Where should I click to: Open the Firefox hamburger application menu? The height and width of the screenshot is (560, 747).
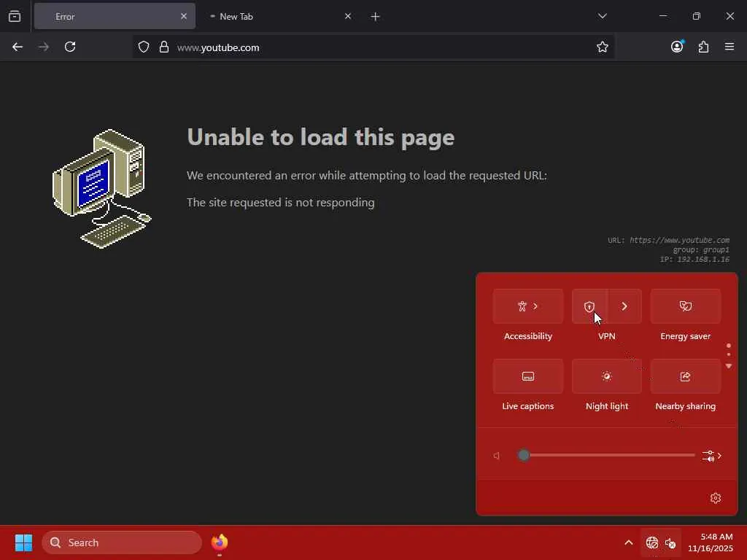(729, 47)
